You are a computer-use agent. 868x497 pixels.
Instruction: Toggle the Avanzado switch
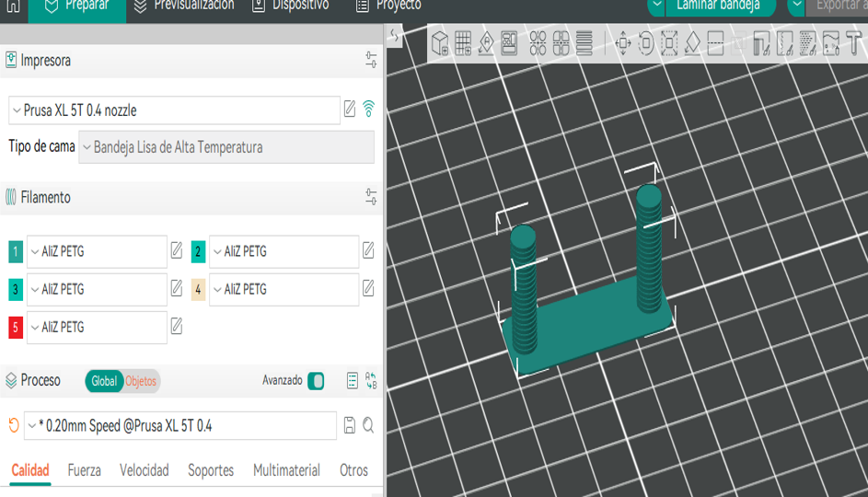pyautogui.click(x=316, y=381)
